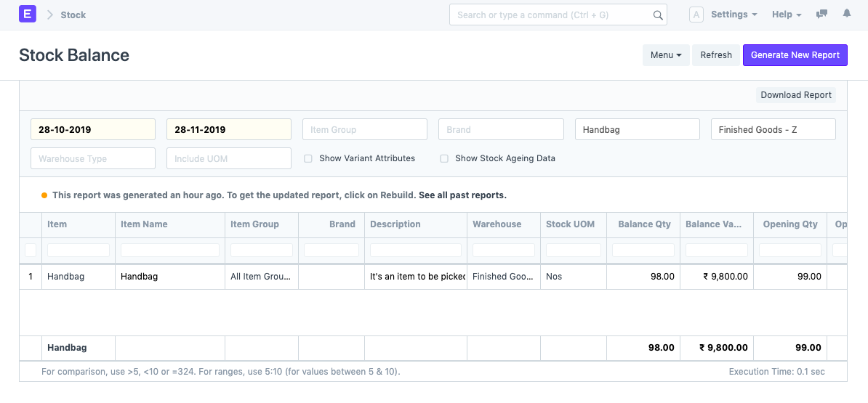868x403 pixels.
Task: Click the Download Report button
Action: pyautogui.click(x=795, y=95)
